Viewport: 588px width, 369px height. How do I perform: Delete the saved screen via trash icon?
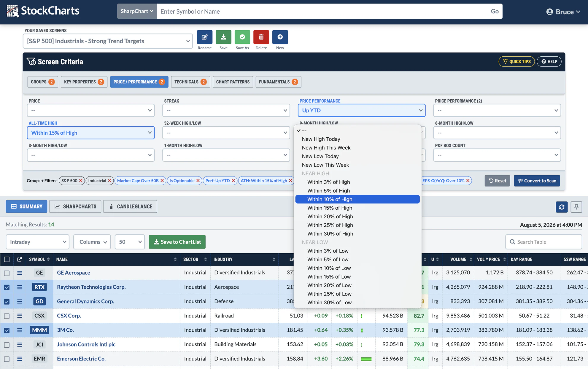pyautogui.click(x=261, y=37)
